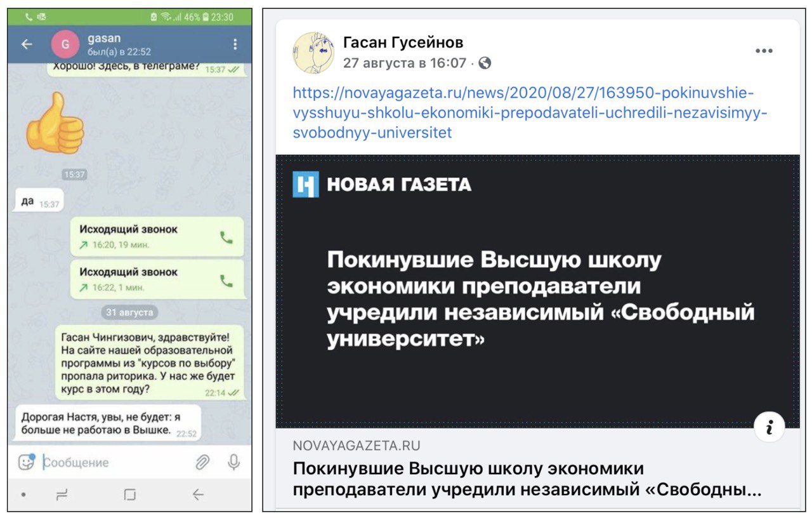Open the three-dot menu in Telegram header

[x=235, y=44]
